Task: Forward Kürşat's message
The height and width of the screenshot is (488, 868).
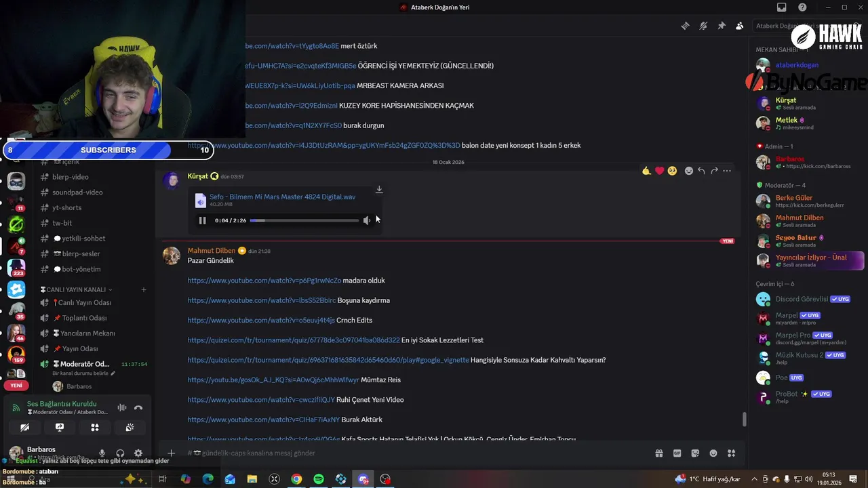Action: [x=714, y=171]
